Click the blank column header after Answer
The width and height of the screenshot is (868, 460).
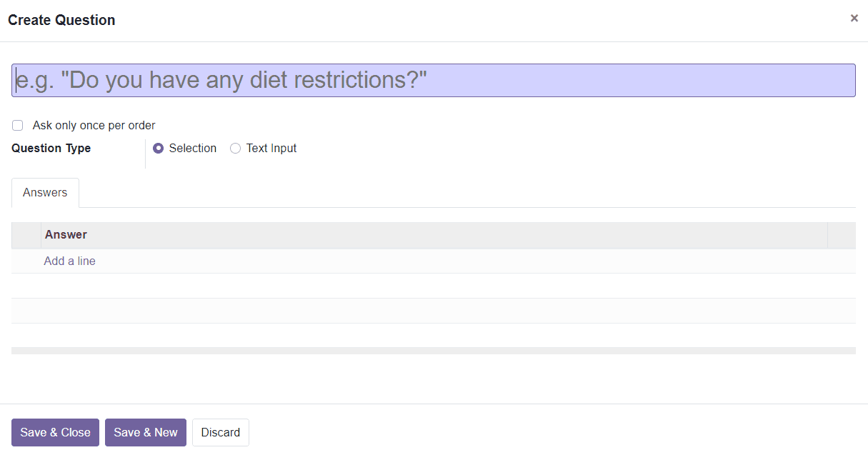(842, 235)
